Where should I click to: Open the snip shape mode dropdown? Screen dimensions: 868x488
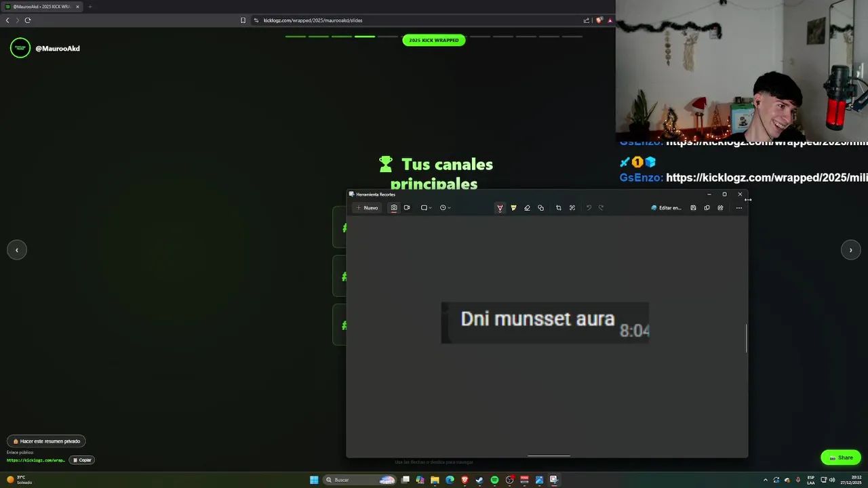pos(426,208)
